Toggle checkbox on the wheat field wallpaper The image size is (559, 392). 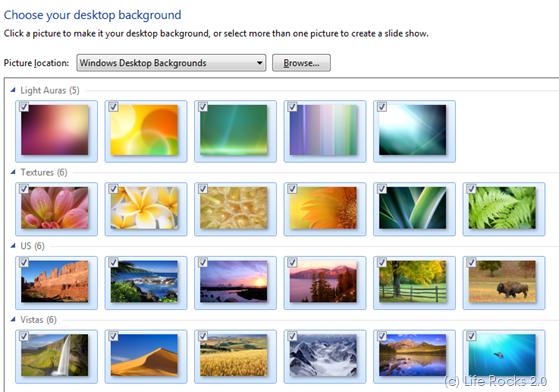(x=203, y=336)
